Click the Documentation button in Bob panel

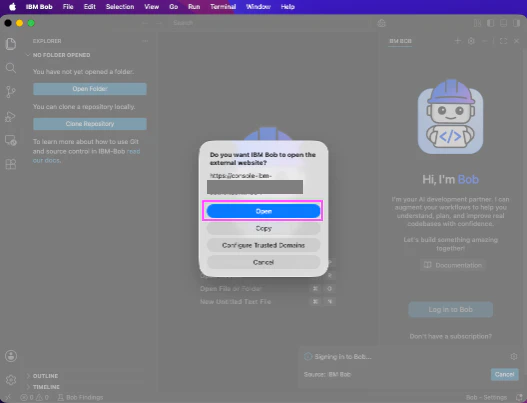[453, 265]
